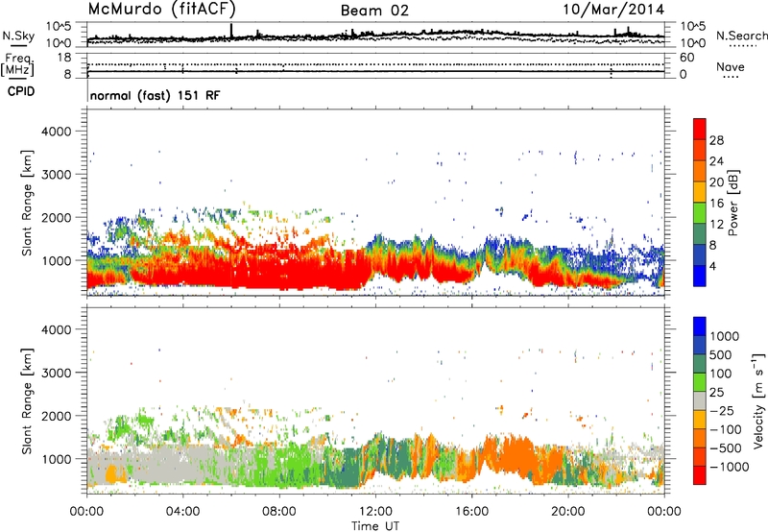This screenshot has width=768, height=532.
Task: Click the '18' frequency axis tick
Action: [64, 58]
